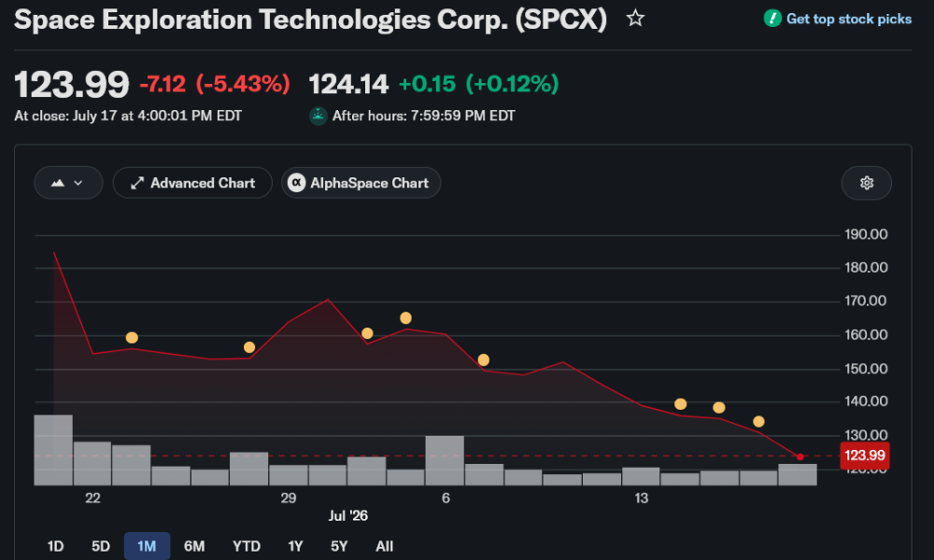
Task: Select the 1M time range
Action: [x=147, y=546]
